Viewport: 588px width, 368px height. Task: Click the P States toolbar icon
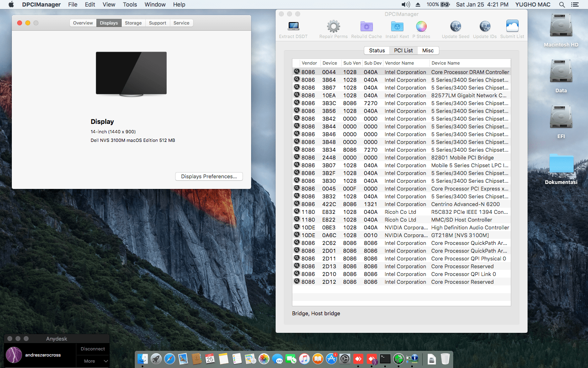click(421, 27)
